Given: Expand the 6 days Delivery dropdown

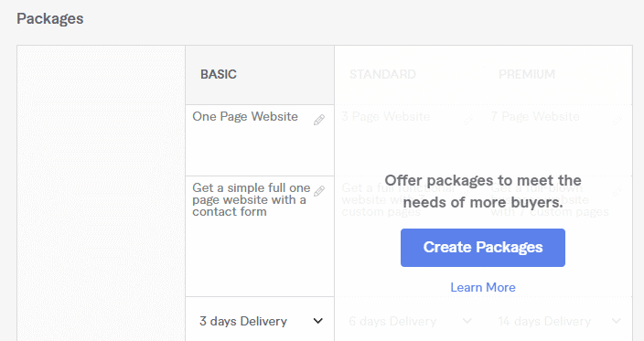Looking at the screenshot, I should coord(409,321).
